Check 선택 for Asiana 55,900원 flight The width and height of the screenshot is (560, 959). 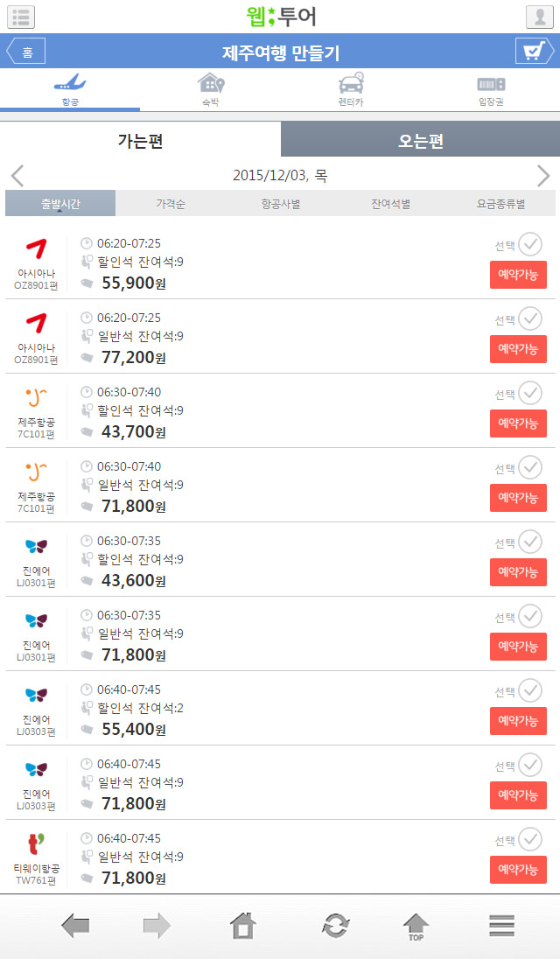tap(530, 245)
